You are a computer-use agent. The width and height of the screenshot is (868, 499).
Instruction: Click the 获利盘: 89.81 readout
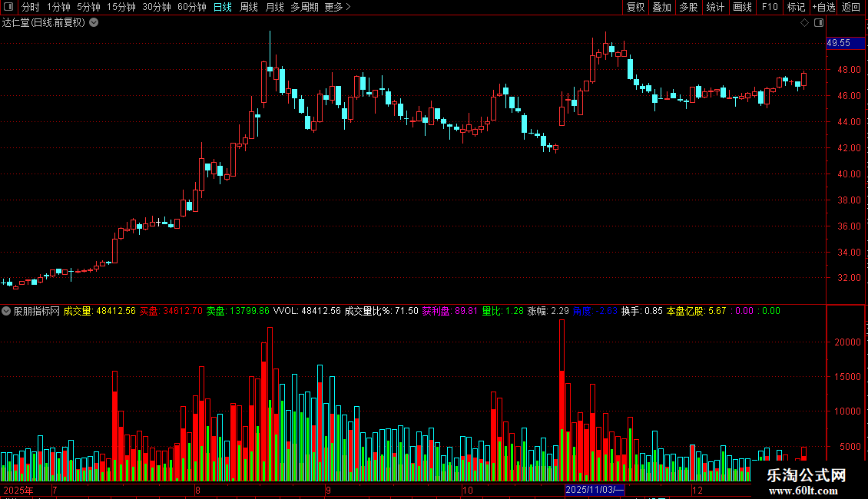pos(450,311)
